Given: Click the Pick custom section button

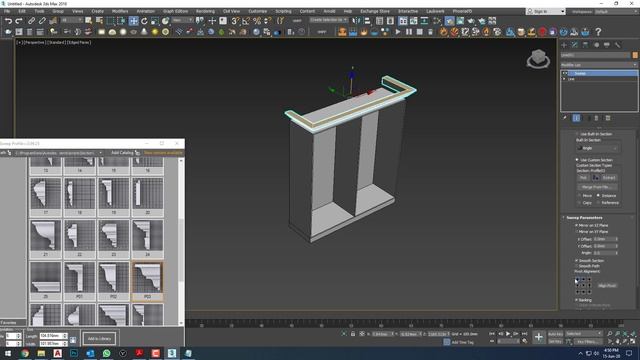Looking at the screenshot, I should click(x=583, y=178).
